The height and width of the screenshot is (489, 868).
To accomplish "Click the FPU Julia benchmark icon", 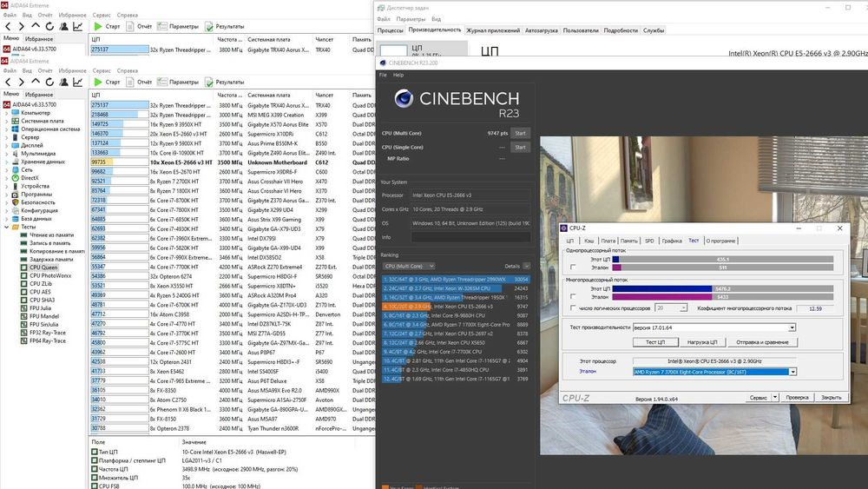I will [x=23, y=308].
